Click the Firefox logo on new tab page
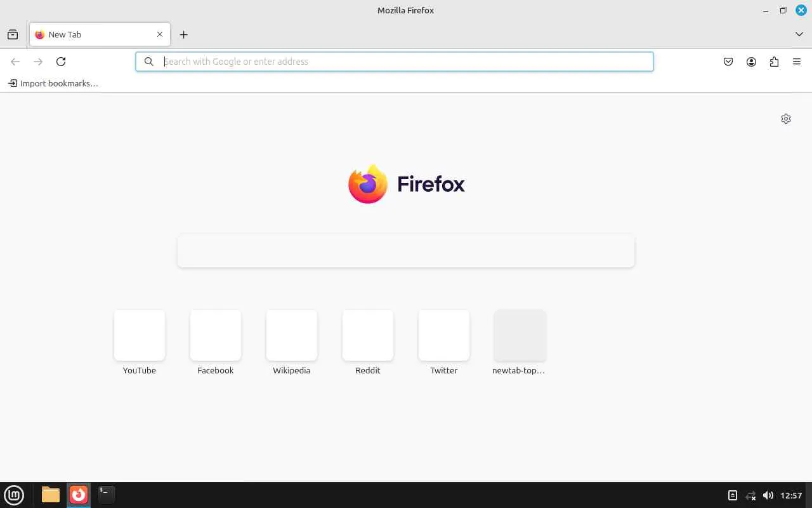This screenshot has width=812, height=508. (x=406, y=184)
